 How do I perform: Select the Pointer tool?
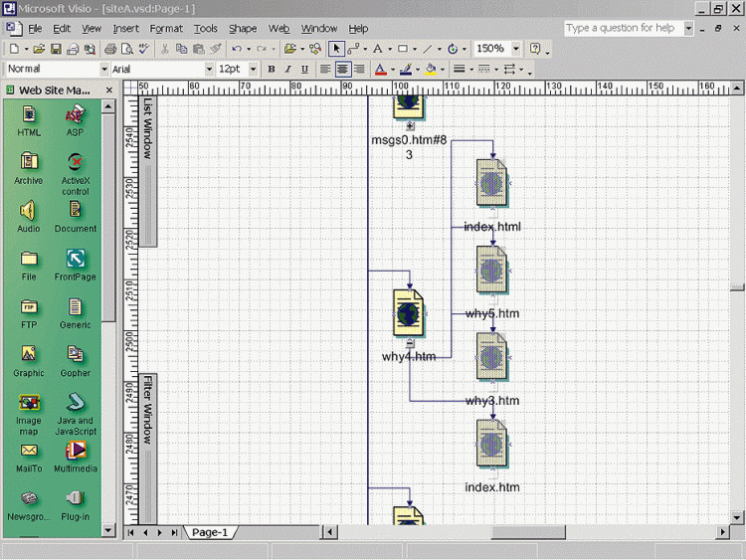click(336, 49)
